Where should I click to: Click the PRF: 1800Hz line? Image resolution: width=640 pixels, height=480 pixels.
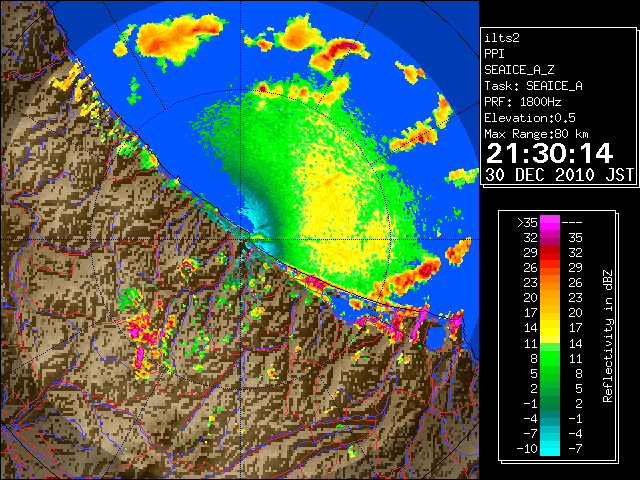(522, 102)
